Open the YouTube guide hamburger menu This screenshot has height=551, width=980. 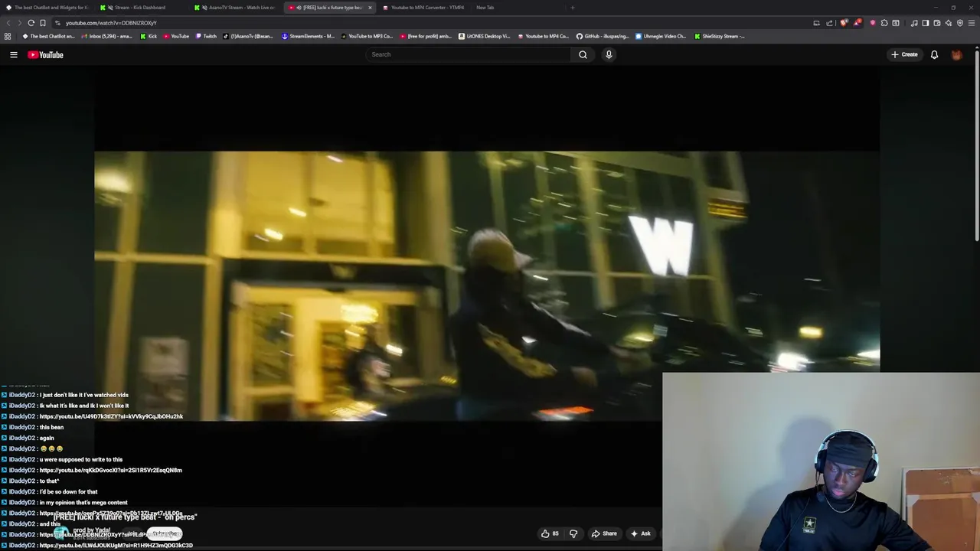point(14,54)
